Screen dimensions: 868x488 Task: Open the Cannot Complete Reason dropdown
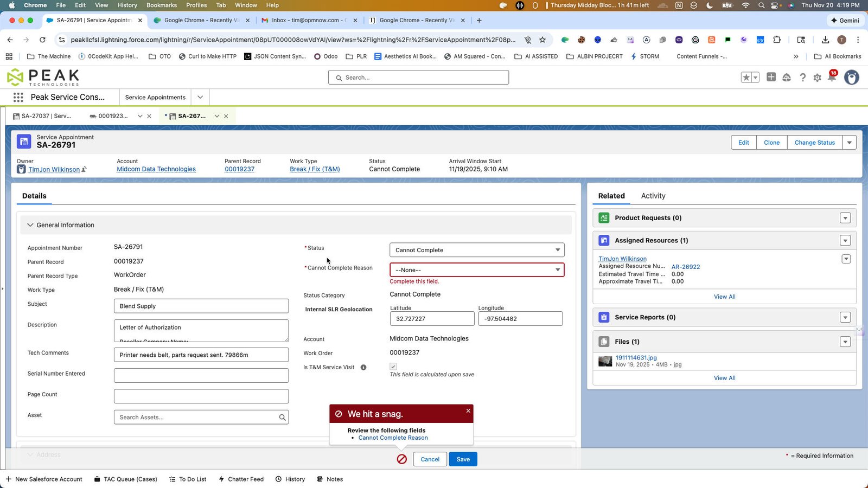pos(477,270)
